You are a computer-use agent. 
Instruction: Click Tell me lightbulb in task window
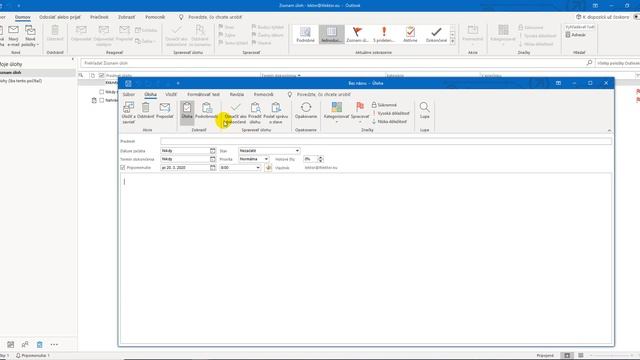point(290,94)
